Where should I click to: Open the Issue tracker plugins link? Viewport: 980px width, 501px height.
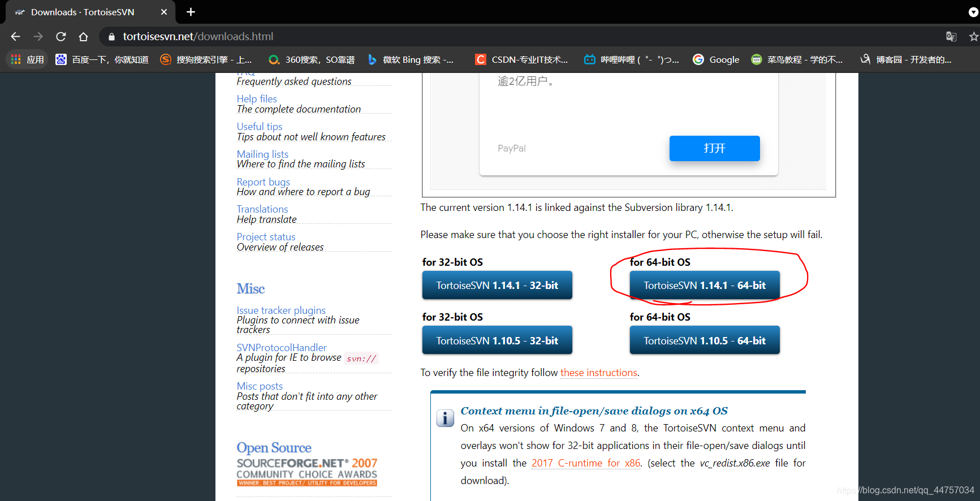[281, 310]
